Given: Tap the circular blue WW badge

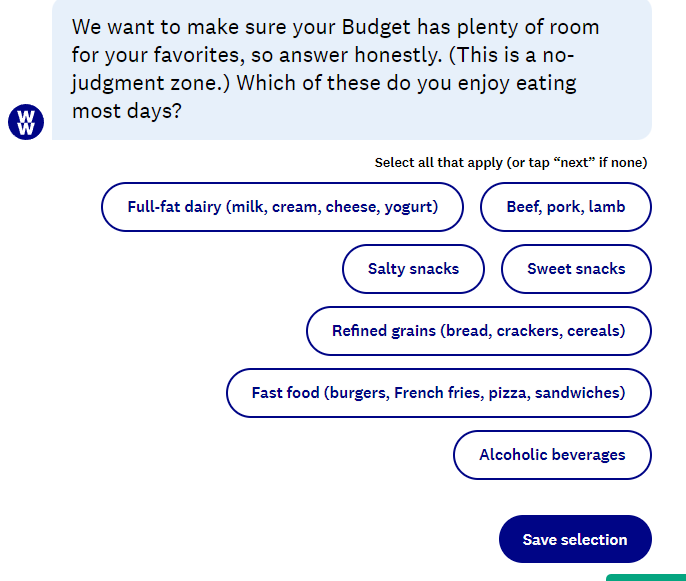Looking at the screenshot, I should 26,122.
